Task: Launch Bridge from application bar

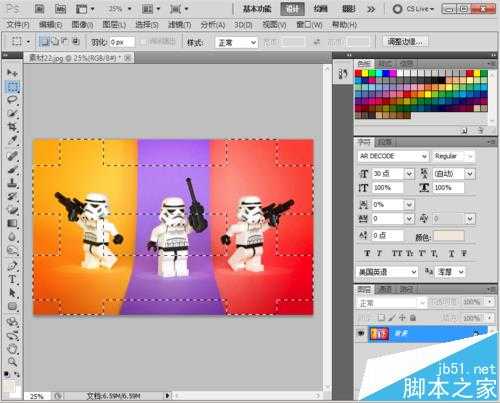Action: (39, 9)
